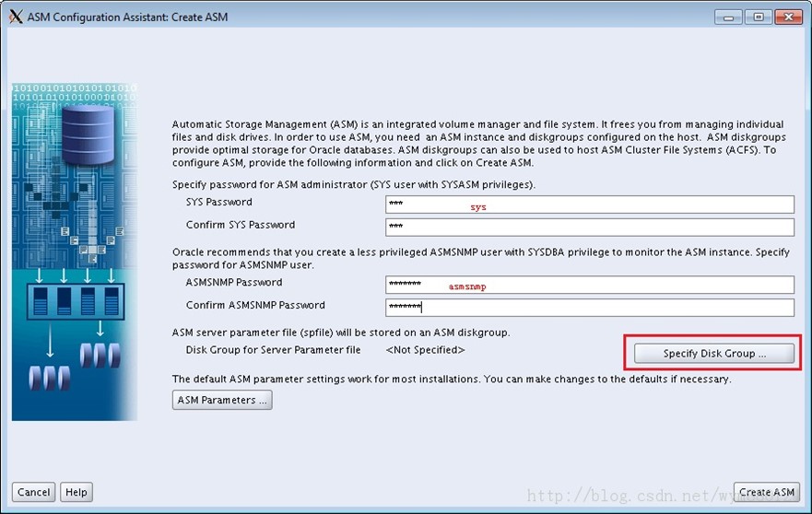
Task: Open the ASM Parameters dialog
Action: pos(222,400)
